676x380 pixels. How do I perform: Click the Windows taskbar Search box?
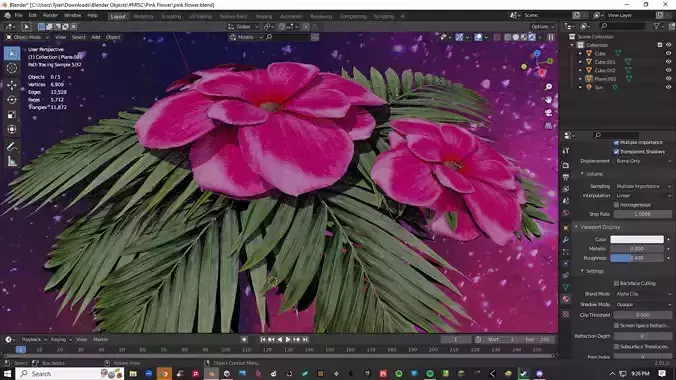[x=70, y=374]
